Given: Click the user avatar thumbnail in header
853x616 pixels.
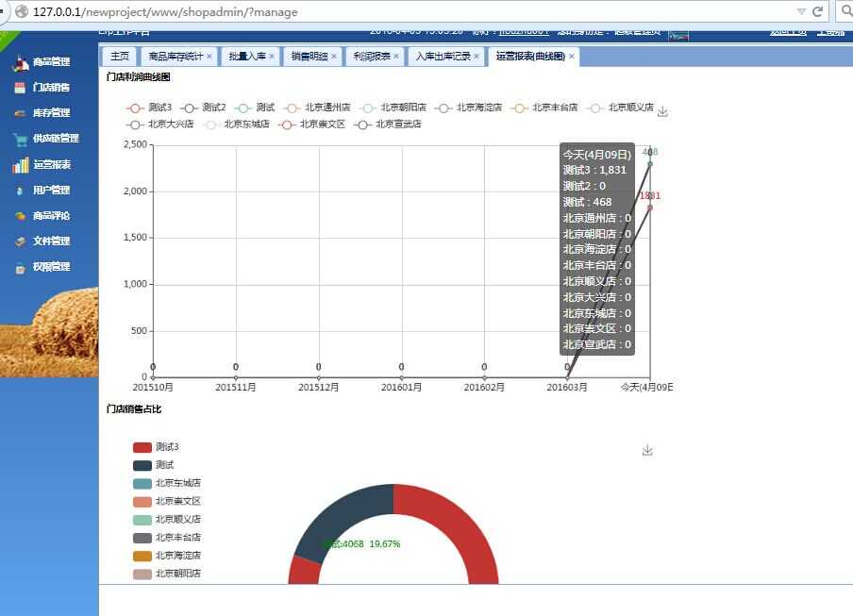Looking at the screenshot, I should click(678, 34).
